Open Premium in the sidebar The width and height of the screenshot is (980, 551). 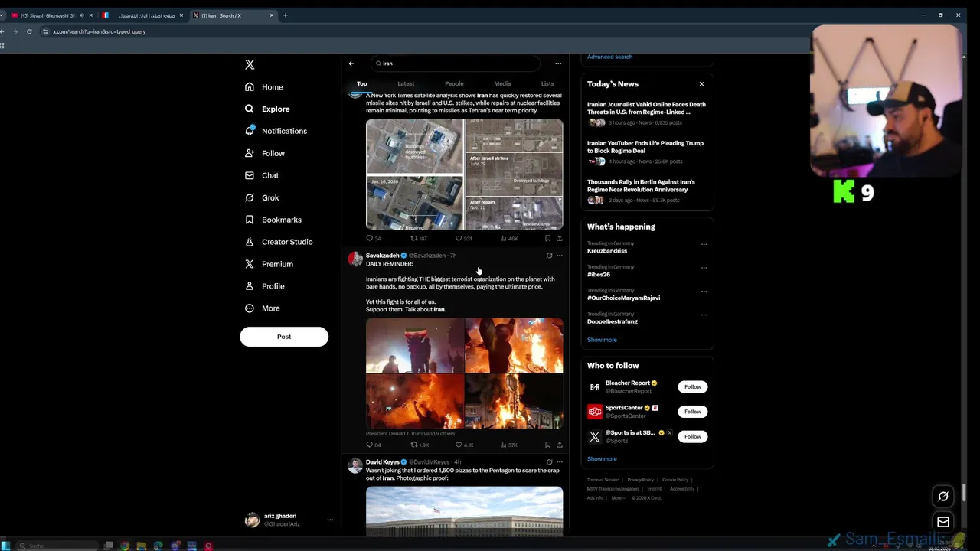click(269, 264)
